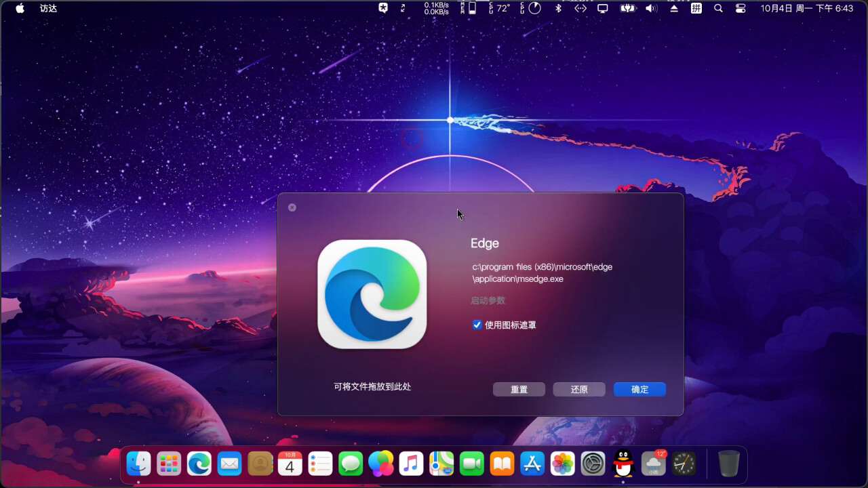Open Calendar showing date 4

(290, 464)
